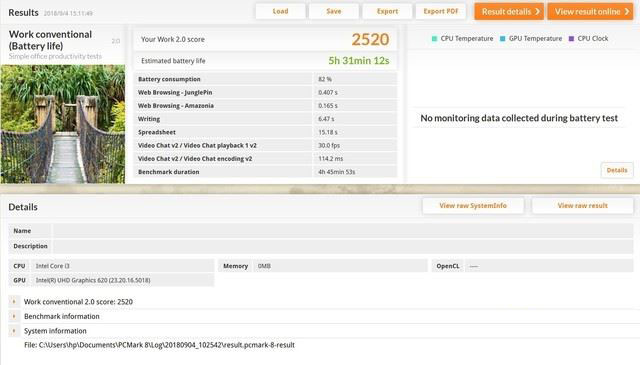Click the No monitoring data message

pos(519,118)
